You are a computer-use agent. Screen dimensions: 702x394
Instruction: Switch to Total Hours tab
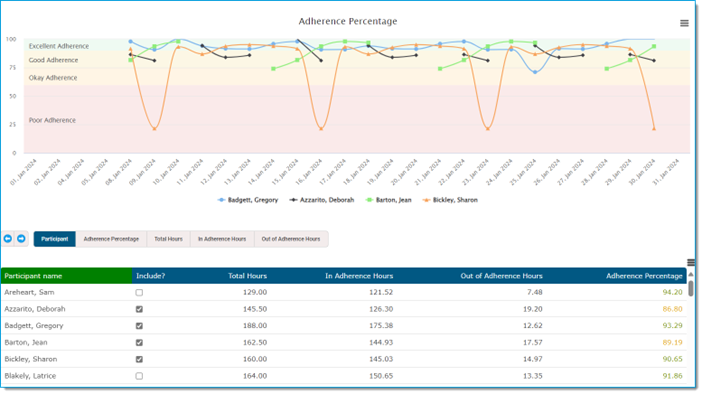click(x=168, y=239)
